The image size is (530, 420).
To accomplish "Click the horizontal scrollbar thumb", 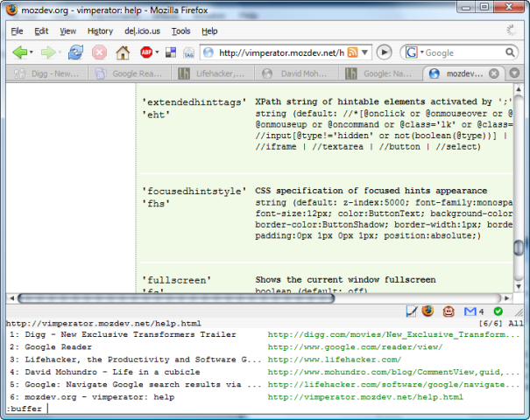I will coord(176,298).
